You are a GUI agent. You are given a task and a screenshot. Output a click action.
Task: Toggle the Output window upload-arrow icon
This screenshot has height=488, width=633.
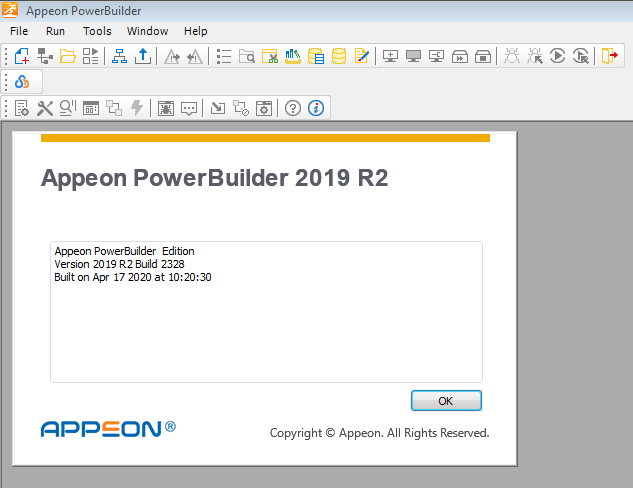pos(143,56)
